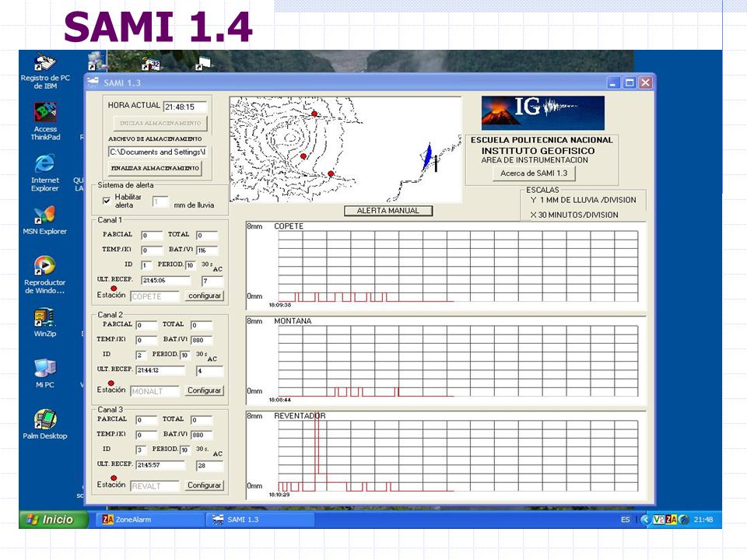Click ZoneAlarm tray icon in system tray
This screenshot has width=747, height=560.
click(672, 520)
